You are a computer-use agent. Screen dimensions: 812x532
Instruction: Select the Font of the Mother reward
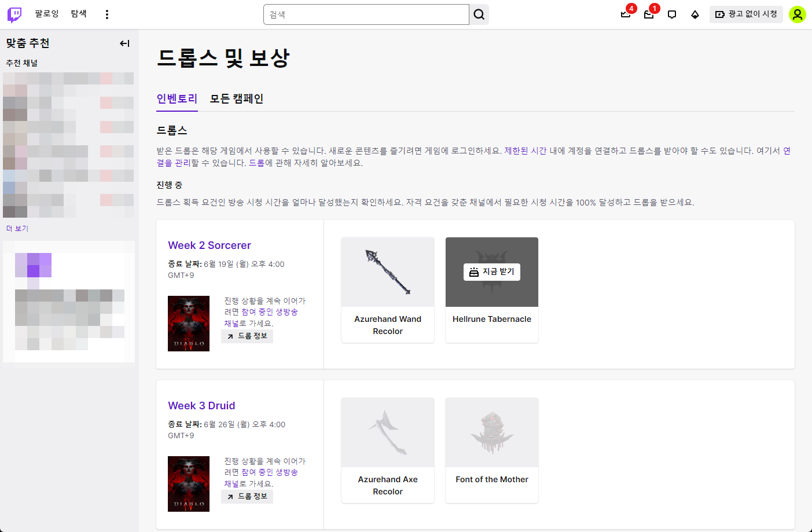pos(492,450)
